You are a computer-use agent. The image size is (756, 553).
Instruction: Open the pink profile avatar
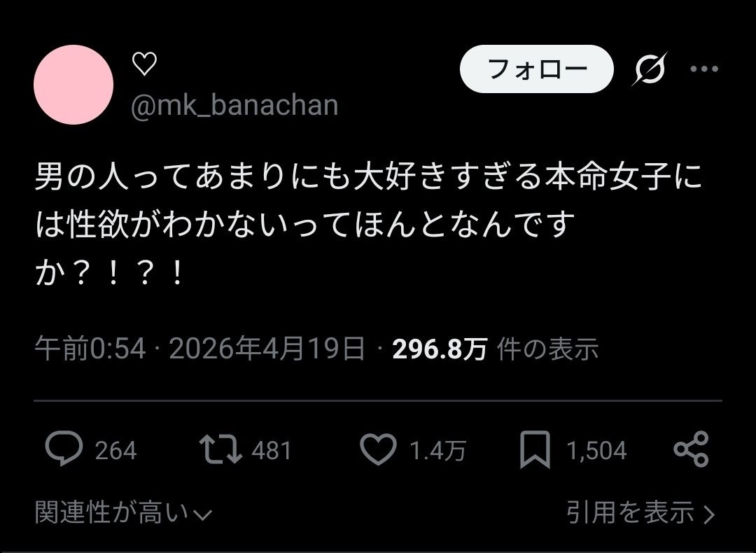click(x=73, y=85)
